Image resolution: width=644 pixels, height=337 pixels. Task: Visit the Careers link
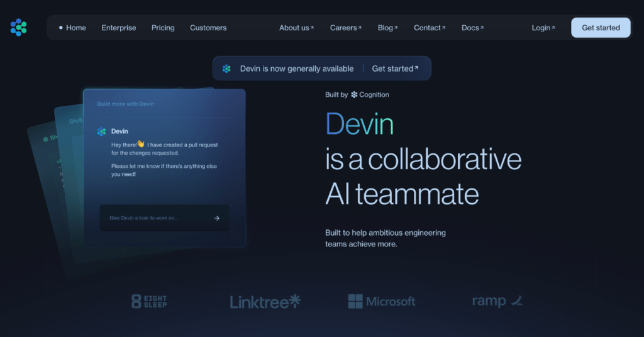coord(345,28)
